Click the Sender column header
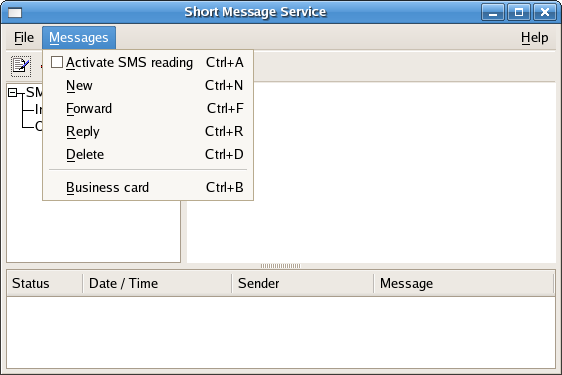 click(303, 283)
